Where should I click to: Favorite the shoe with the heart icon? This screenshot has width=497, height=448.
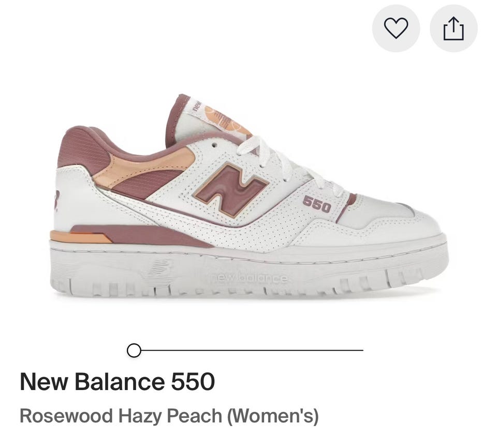click(396, 28)
